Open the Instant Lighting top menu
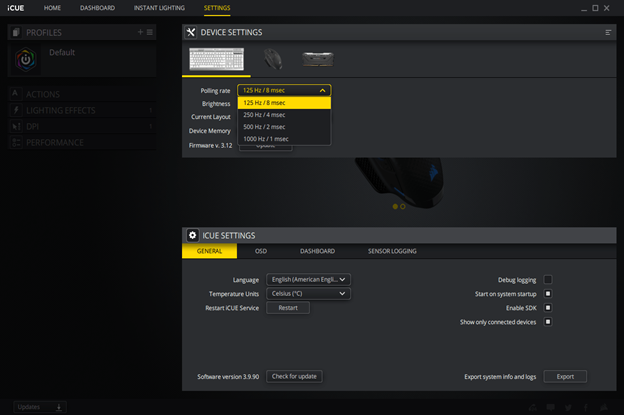The image size is (624, 415). pos(159,8)
